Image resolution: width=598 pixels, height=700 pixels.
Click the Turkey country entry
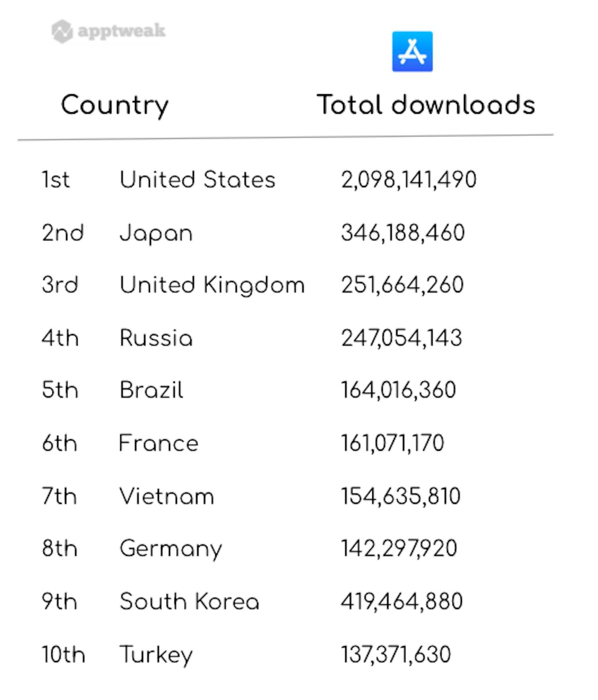coord(156,655)
